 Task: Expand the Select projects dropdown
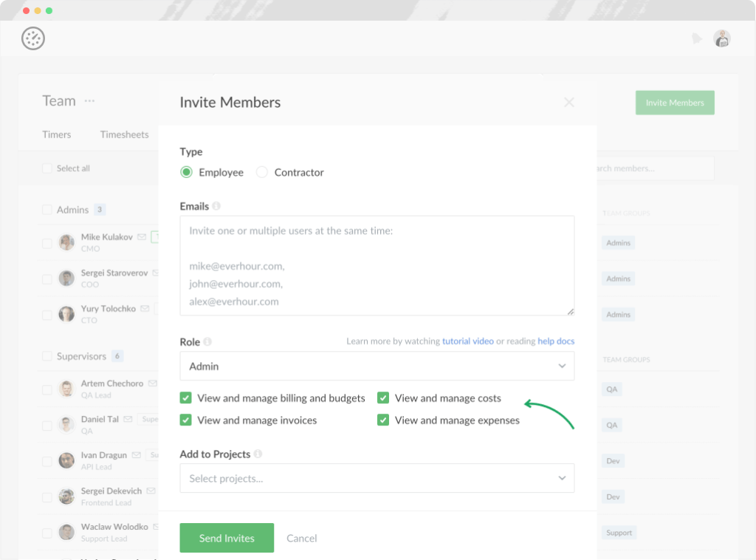coord(377,478)
